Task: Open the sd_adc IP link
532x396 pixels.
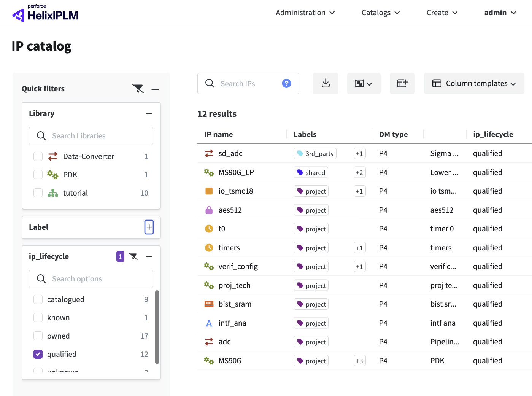Action: pos(230,153)
